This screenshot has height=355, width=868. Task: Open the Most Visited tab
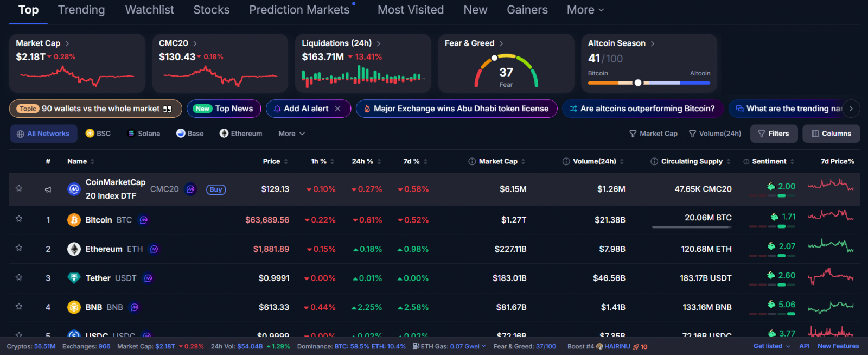tap(411, 10)
